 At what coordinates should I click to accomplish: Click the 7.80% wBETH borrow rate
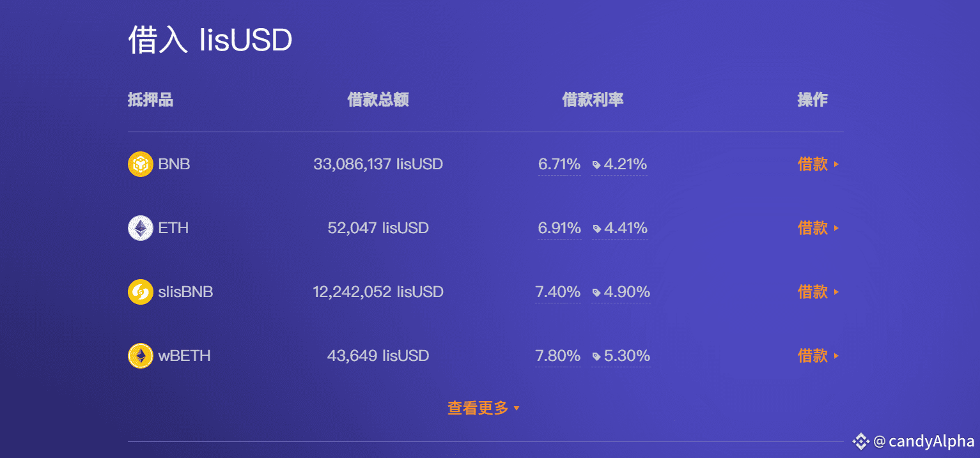(x=558, y=356)
